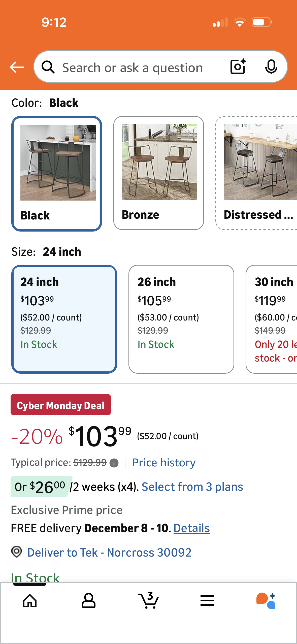Image resolution: width=297 pixels, height=644 pixels.
Task: Open the Rufus AI assistant icon
Action: [266, 601]
